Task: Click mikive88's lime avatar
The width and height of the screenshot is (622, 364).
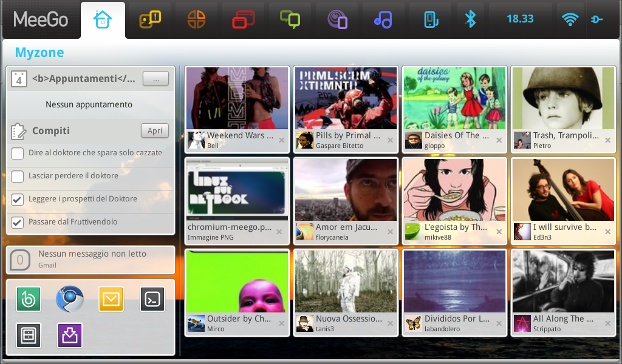Action: (x=413, y=232)
